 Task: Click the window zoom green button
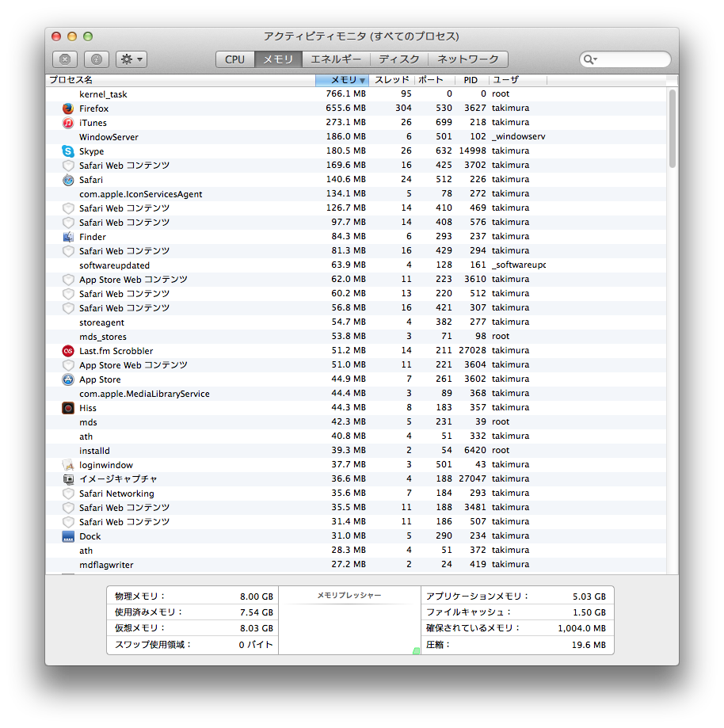(x=88, y=36)
